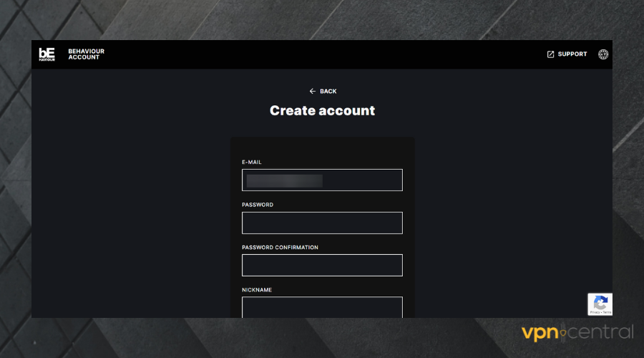Open the reCAPTCHA Terms link
The width and height of the screenshot is (644, 358).
(x=607, y=313)
